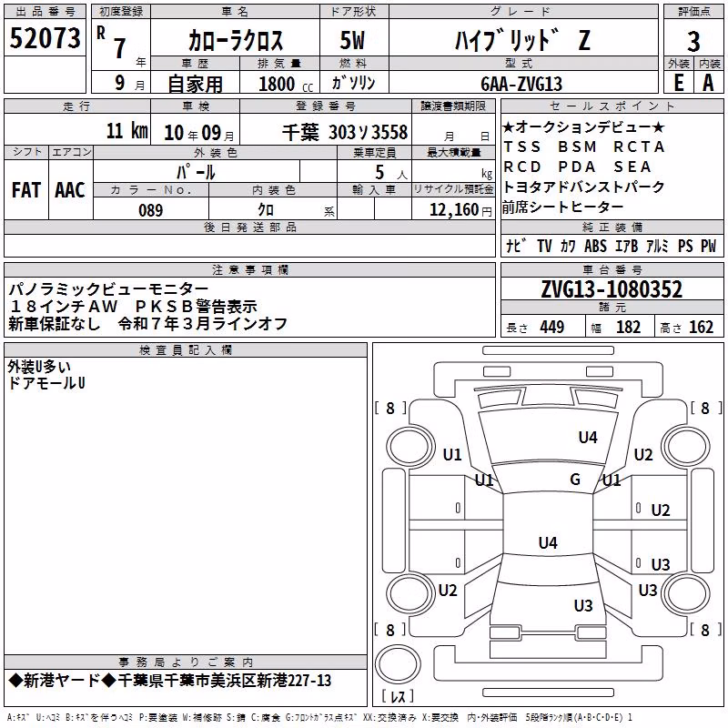This screenshot has width=728, height=728.
Task: Select the damage code legend line
Action: [x=320, y=718]
